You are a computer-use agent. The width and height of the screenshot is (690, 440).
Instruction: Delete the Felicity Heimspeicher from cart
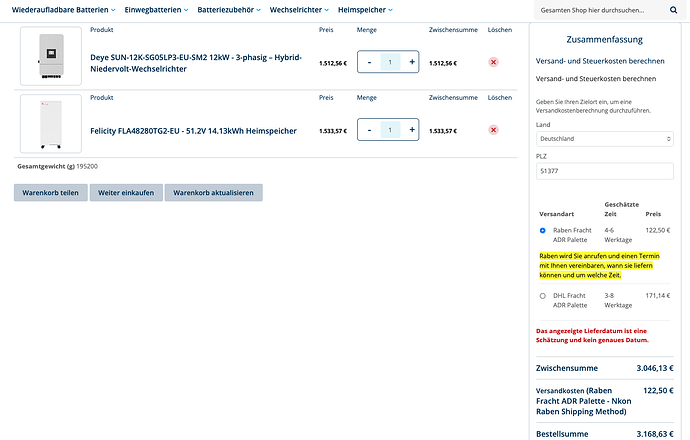pyautogui.click(x=493, y=130)
